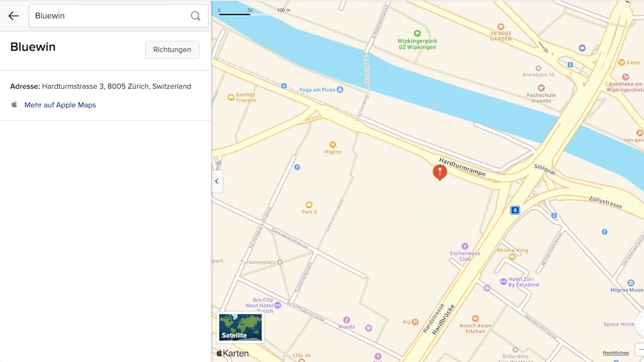The height and width of the screenshot is (362, 644).
Task: Open the Escherwyss Club map marker
Action: 465,246
